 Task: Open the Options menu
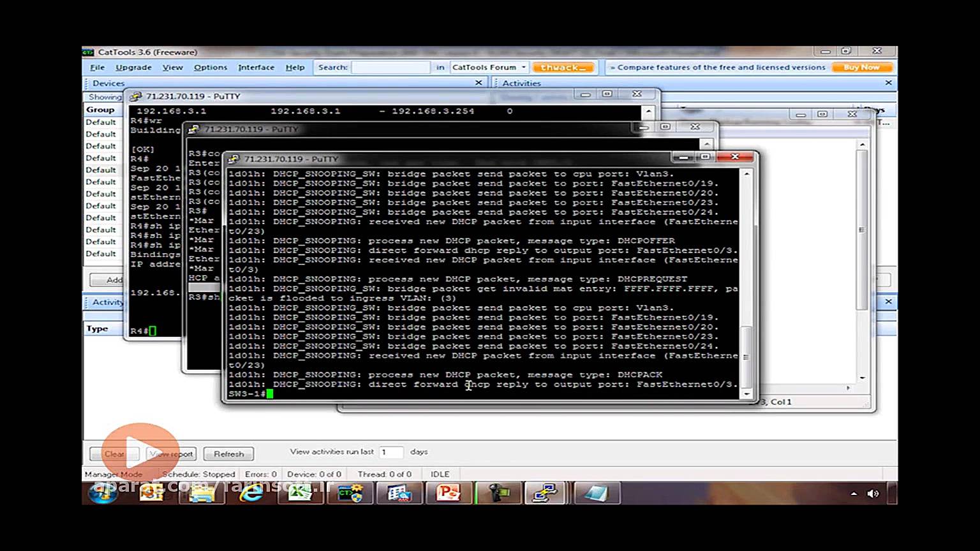click(x=211, y=67)
